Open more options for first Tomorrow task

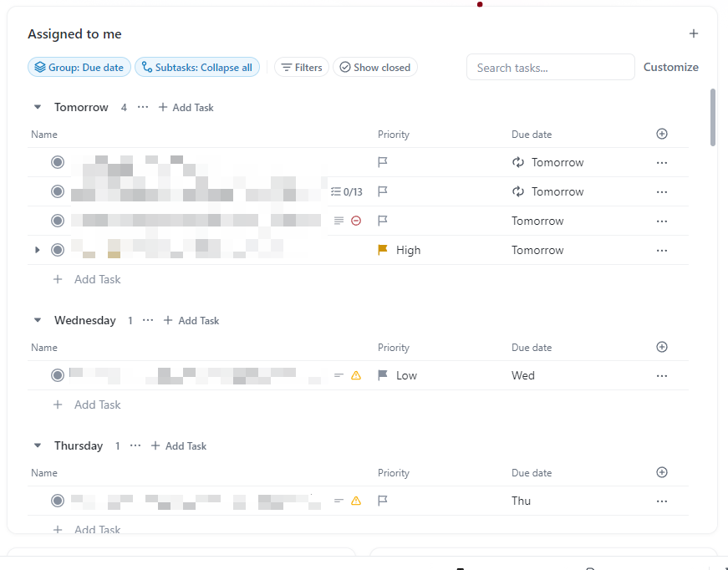[662, 163]
